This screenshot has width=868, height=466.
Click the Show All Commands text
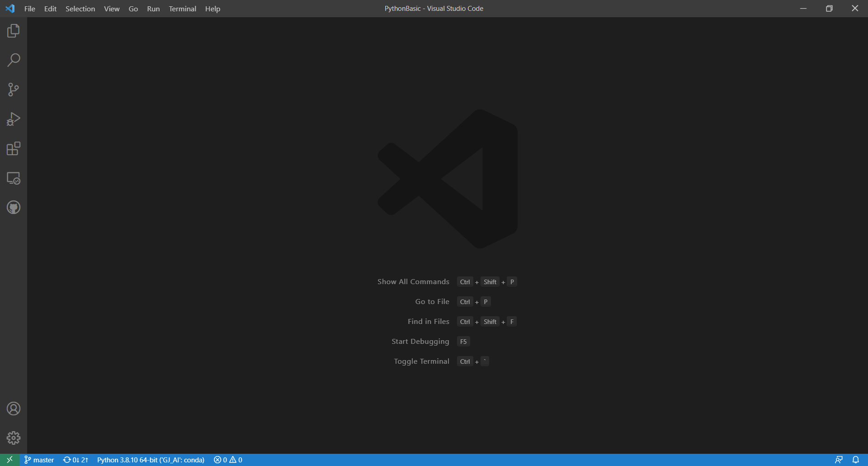click(x=413, y=282)
